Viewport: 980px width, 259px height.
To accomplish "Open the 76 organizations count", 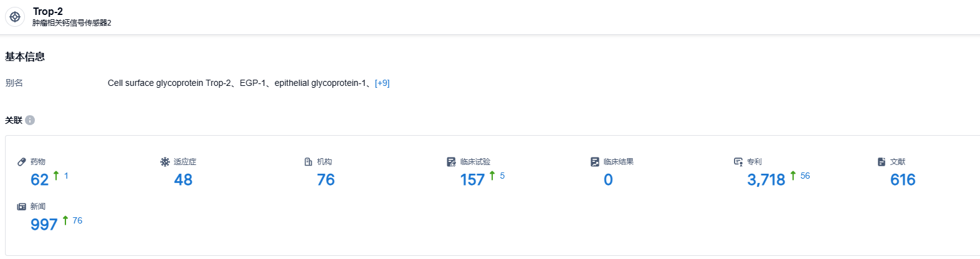I will click(x=326, y=180).
